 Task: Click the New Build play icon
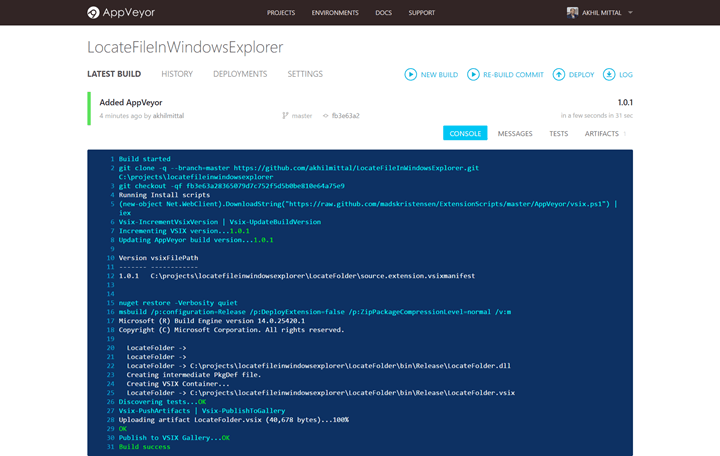pyautogui.click(x=411, y=74)
